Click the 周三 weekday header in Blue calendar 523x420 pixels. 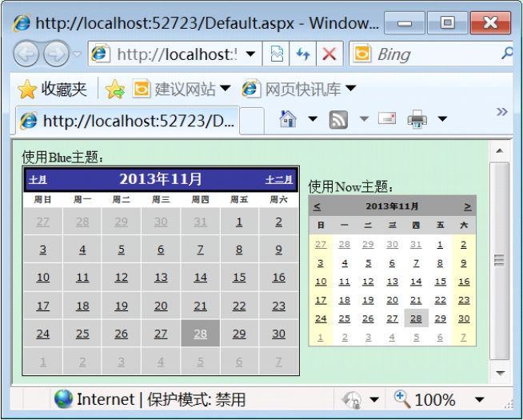[x=161, y=199]
